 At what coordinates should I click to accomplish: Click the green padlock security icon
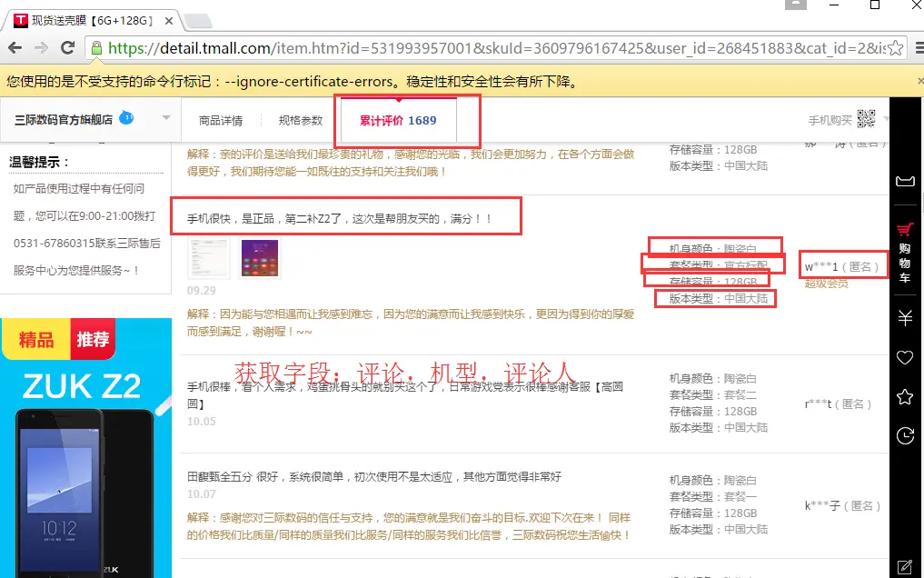point(96,48)
